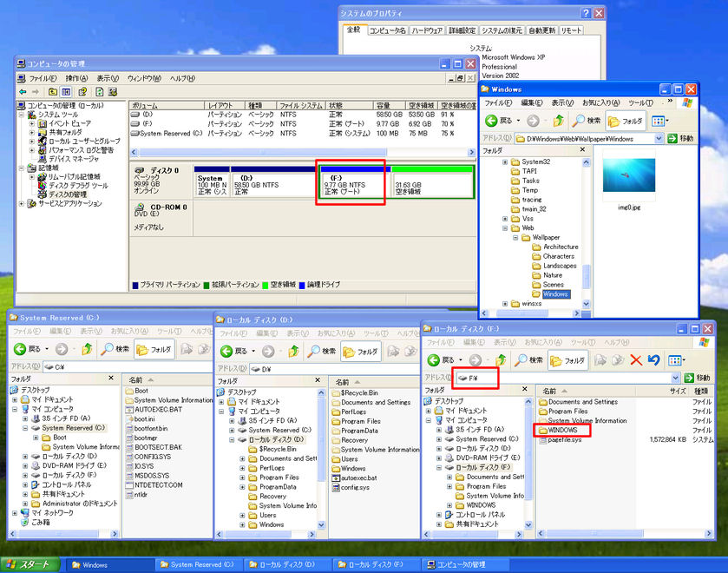The height and width of the screenshot is (573, 728).
Task: Select デバイス マネージャ in the Computer Management tree
Action: [x=74, y=159]
